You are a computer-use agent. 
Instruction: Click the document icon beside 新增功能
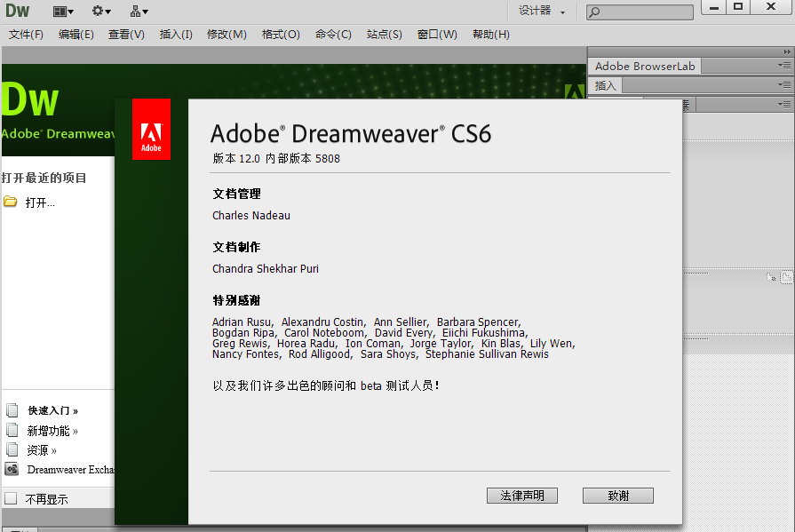12,431
